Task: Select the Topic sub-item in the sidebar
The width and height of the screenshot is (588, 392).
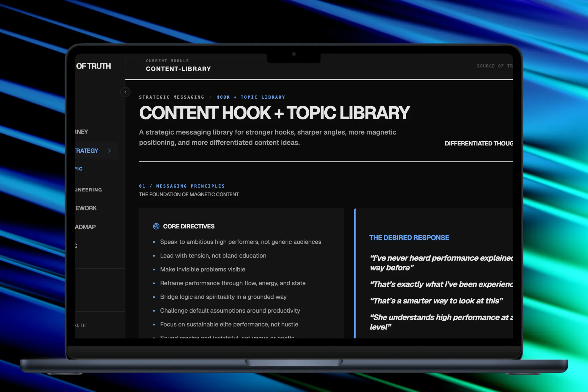Action: click(x=79, y=169)
